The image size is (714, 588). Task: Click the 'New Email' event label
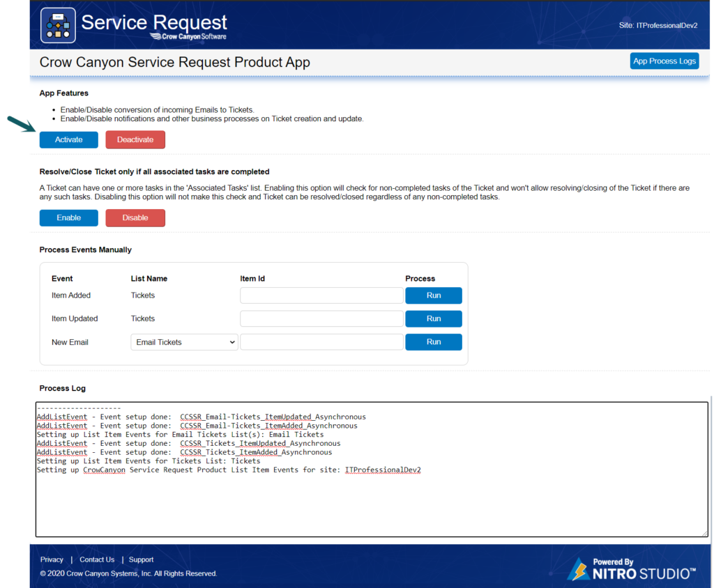tap(70, 342)
